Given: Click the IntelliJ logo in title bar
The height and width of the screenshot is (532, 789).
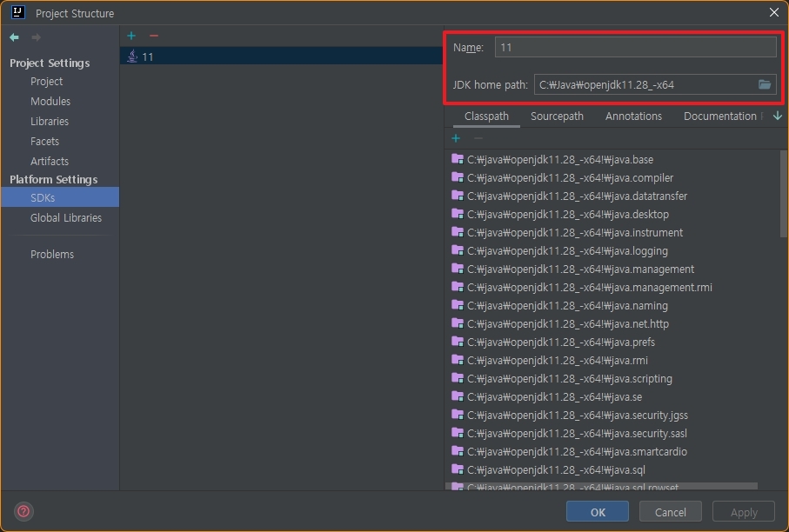Looking at the screenshot, I should (18, 12).
